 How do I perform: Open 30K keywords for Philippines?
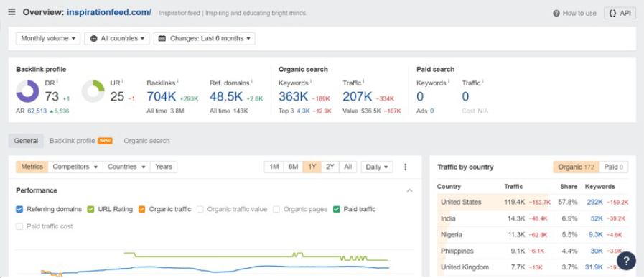point(597,251)
